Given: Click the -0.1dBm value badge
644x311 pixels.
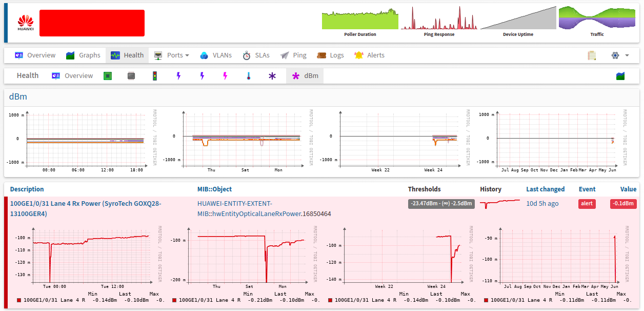Looking at the screenshot, I should tap(623, 204).
